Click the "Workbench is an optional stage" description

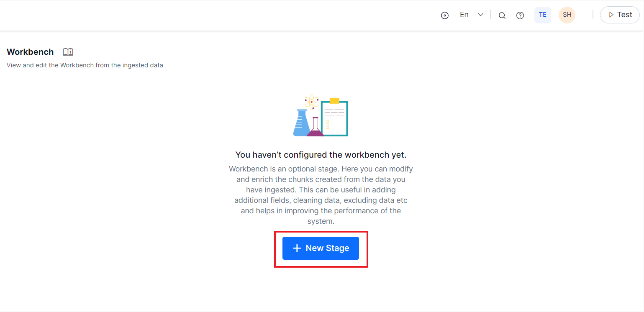[x=321, y=195]
